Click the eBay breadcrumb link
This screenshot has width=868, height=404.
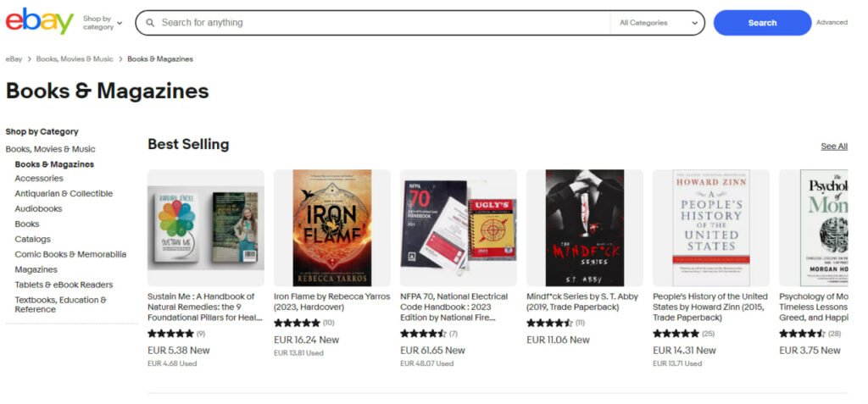click(x=14, y=58)
